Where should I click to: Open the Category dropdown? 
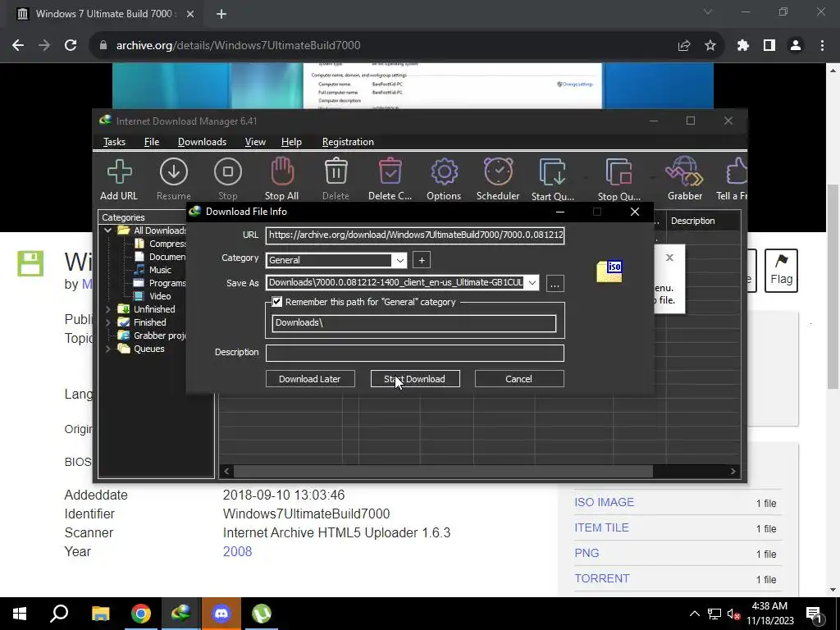399,260
